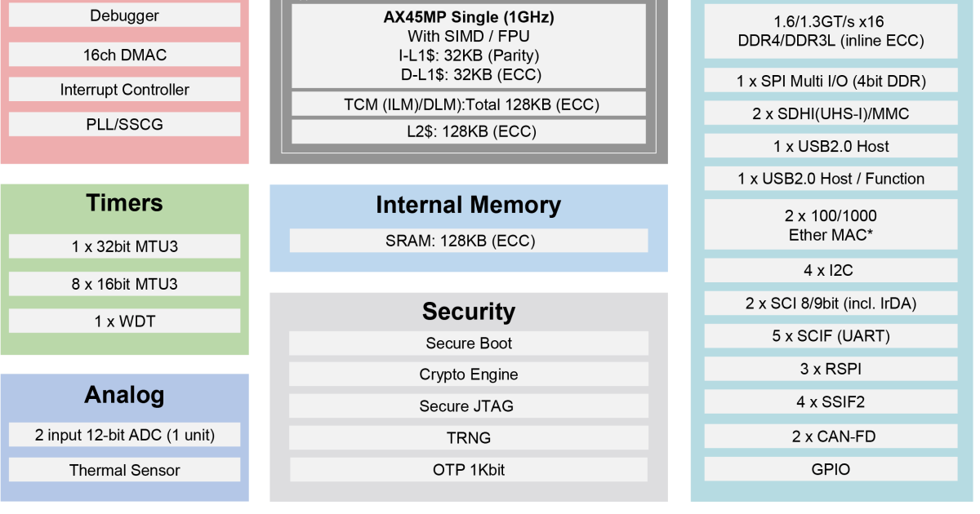
Task: Click the AX45MP Single (1GHz) core block
Action: coord(468,47)
